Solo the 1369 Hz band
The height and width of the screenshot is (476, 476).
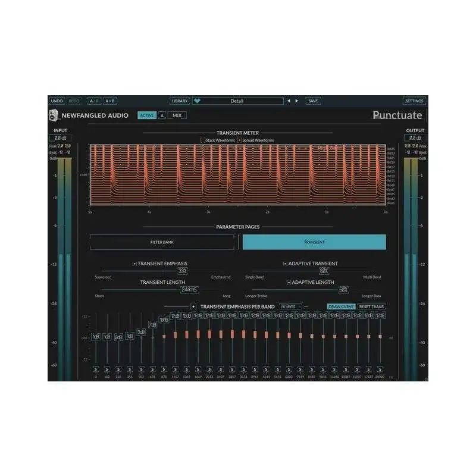point(187,369)
